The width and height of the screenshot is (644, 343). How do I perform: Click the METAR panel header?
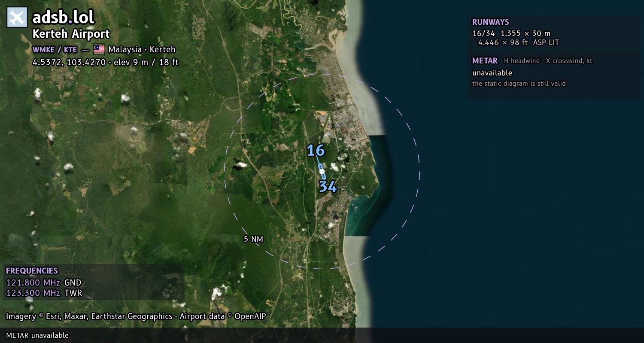(485, 61)
